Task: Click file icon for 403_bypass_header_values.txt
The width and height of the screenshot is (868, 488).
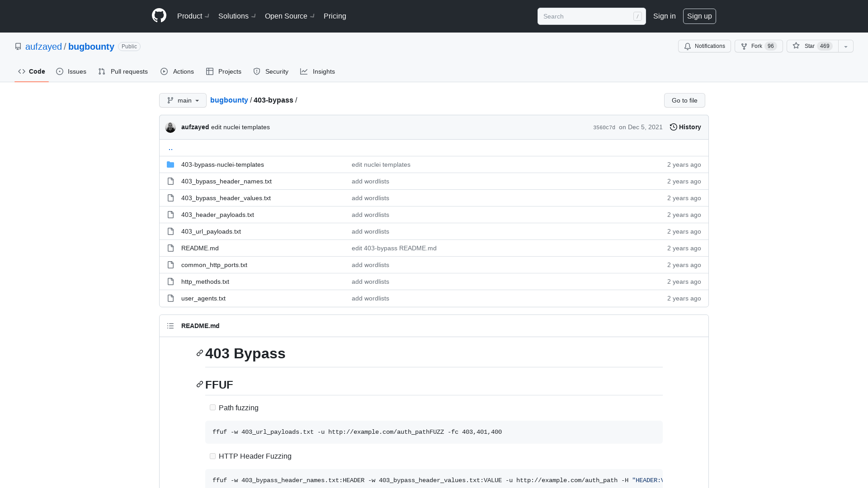Action: point(170,198)
